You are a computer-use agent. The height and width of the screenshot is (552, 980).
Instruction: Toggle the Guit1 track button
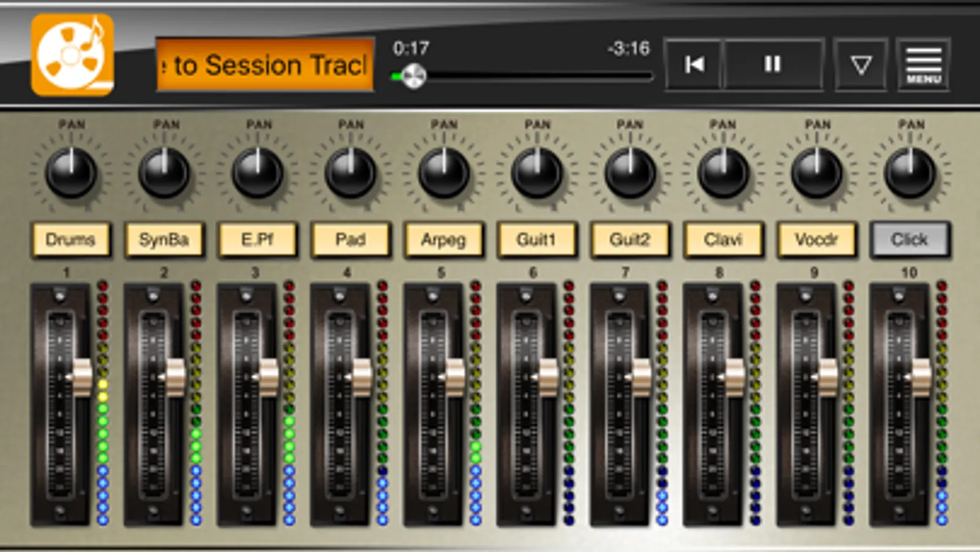point(537,239)
